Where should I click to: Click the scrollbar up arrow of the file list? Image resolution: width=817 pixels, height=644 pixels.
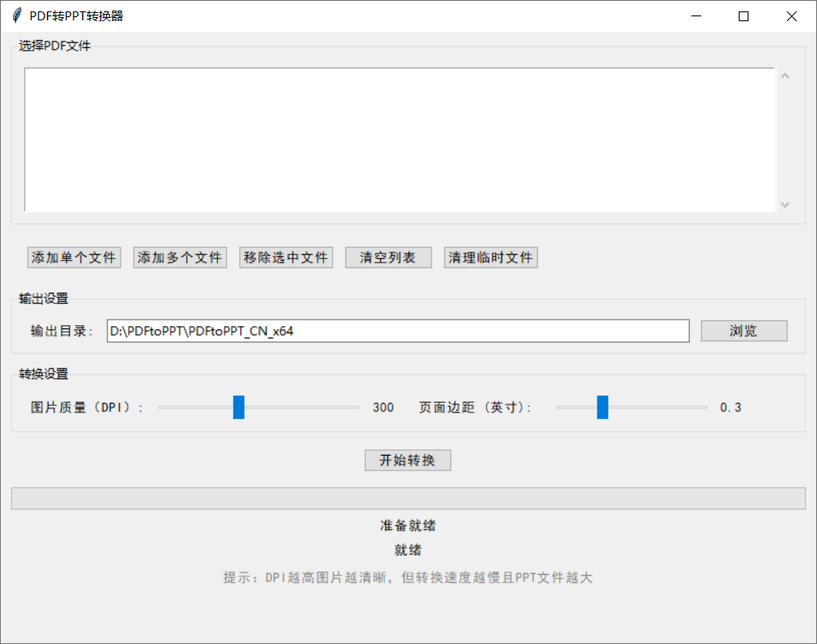coord(784,74)
